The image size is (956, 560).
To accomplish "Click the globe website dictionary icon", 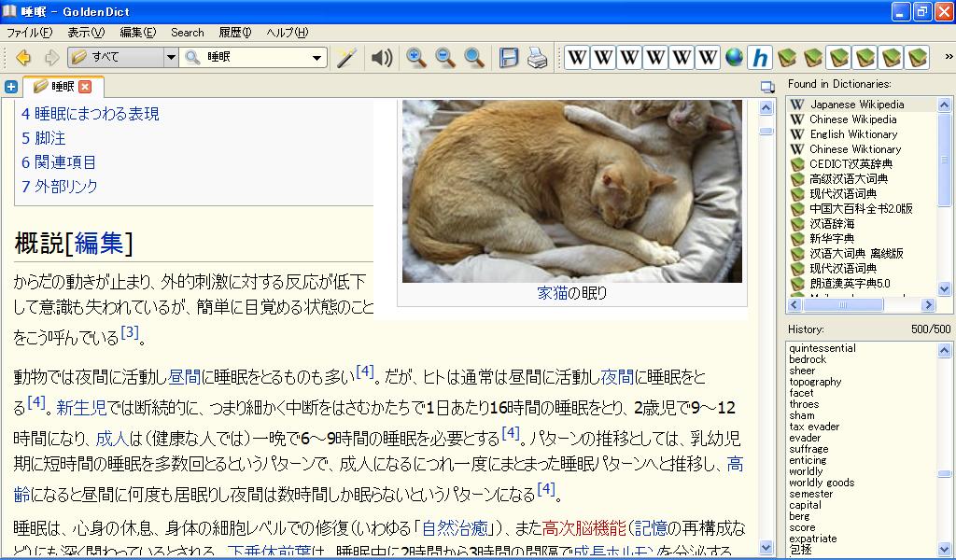I will point(735,58).
